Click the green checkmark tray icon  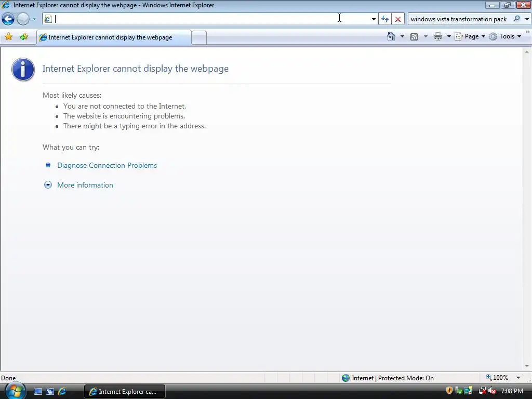click(x=458, y=391)
